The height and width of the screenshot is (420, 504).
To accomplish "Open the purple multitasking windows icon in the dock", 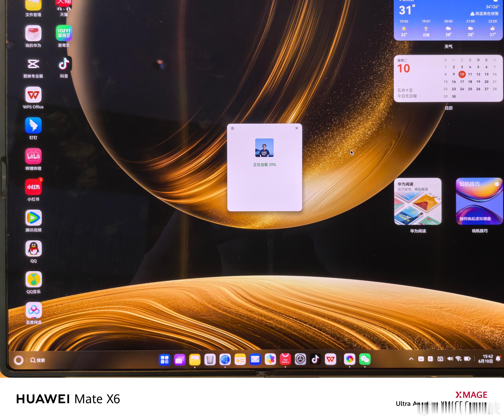I will [180, 360].
